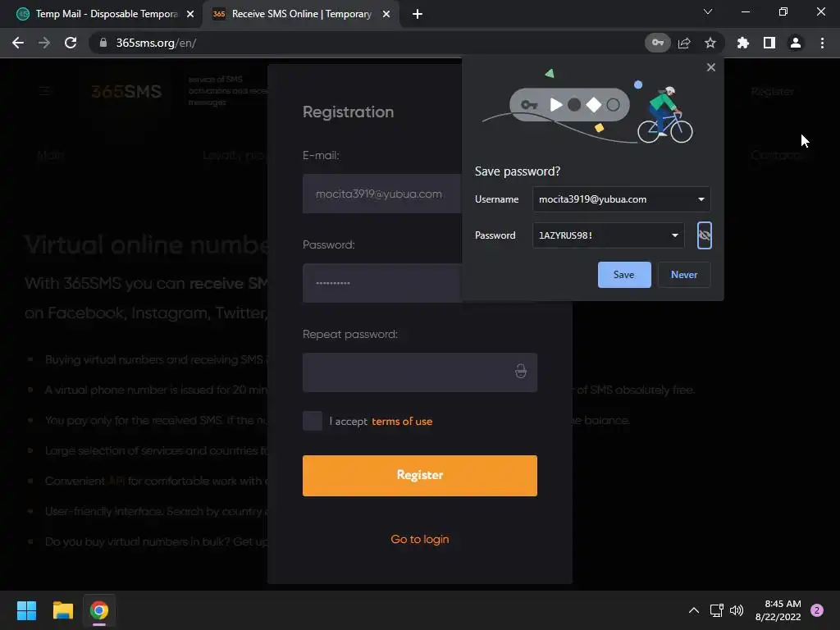Open the terms of use link

(x=402, y=421)
